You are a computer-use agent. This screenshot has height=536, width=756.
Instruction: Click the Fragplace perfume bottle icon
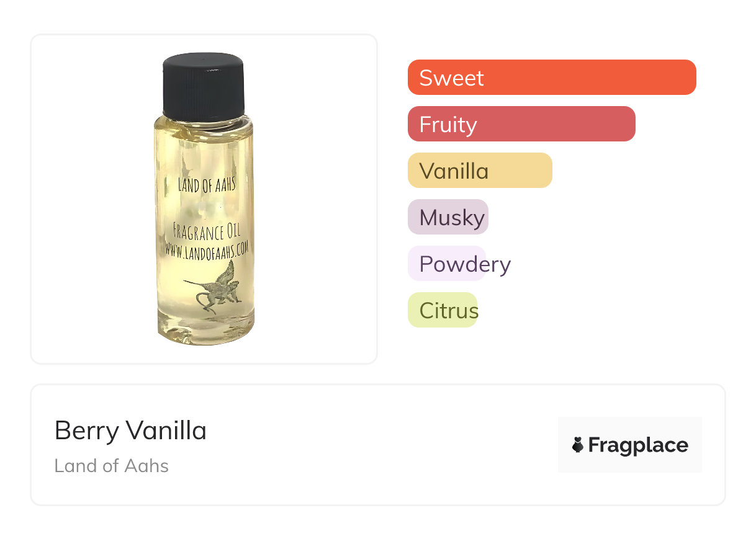tap(578, 445)
